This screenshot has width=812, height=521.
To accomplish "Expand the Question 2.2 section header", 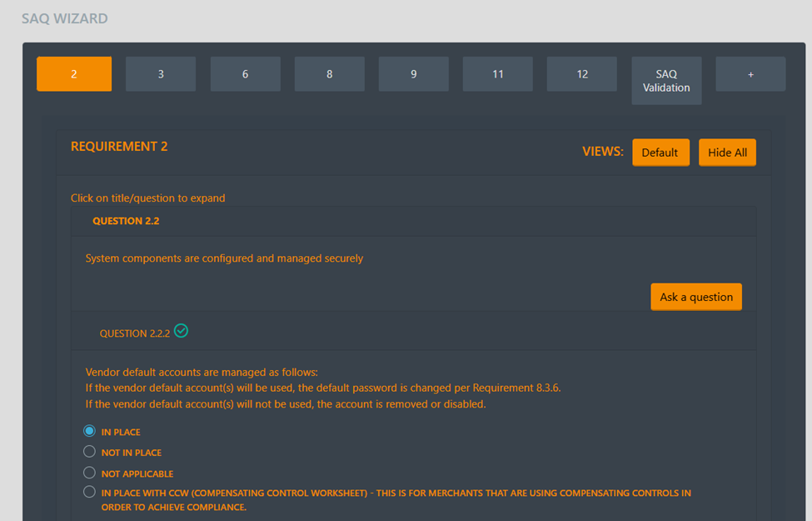I will [x=126, y=222].
